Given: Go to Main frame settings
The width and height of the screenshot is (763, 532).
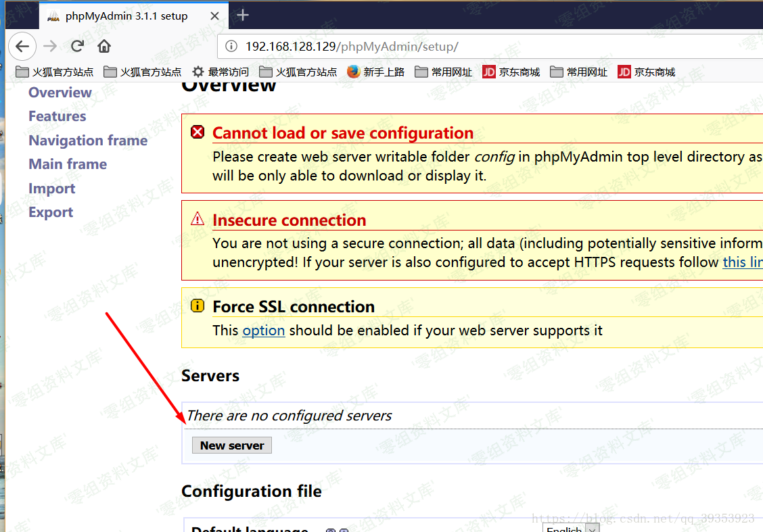Looking at the screenshot, I should (x=68, y=164).
